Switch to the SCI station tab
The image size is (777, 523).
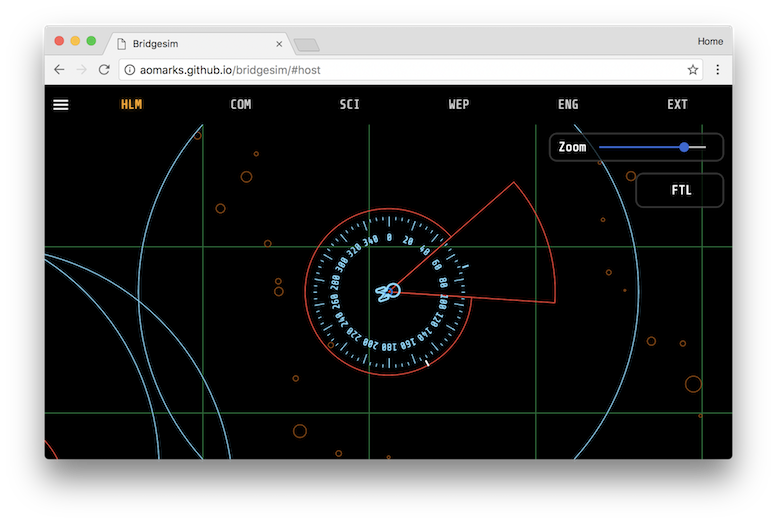[x=350, y=105]
